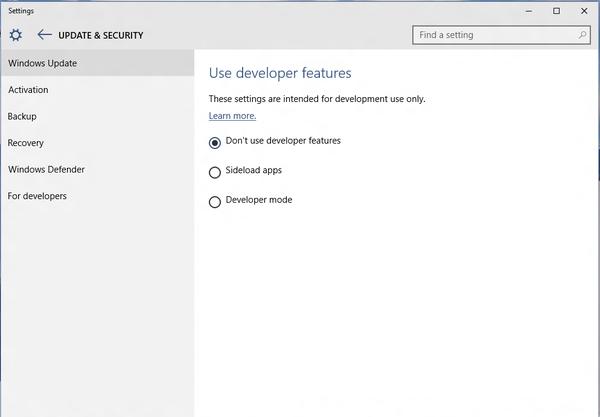Minimize the Settings window
This screenshot has height=417, width=600.
coord(529,11)
